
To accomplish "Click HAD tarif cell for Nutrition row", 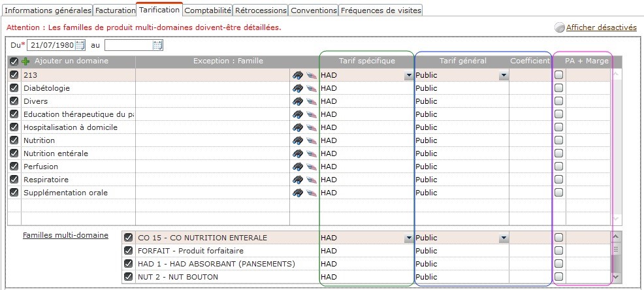I will (367, 140).
